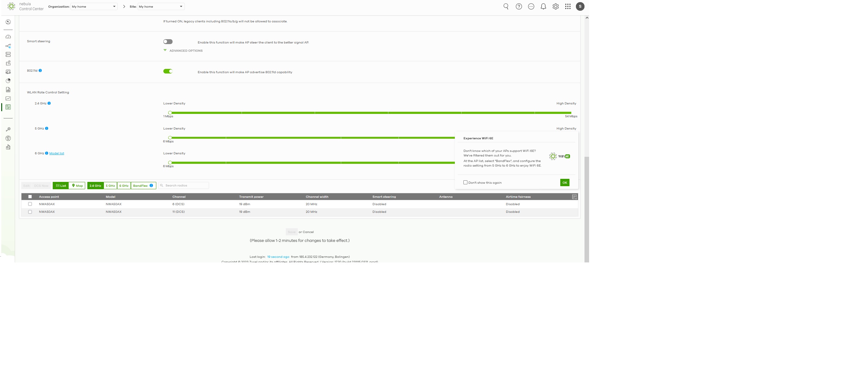
Task: Open the Organization dropdown
Action: pyautogui.click(x=94, y=6)
